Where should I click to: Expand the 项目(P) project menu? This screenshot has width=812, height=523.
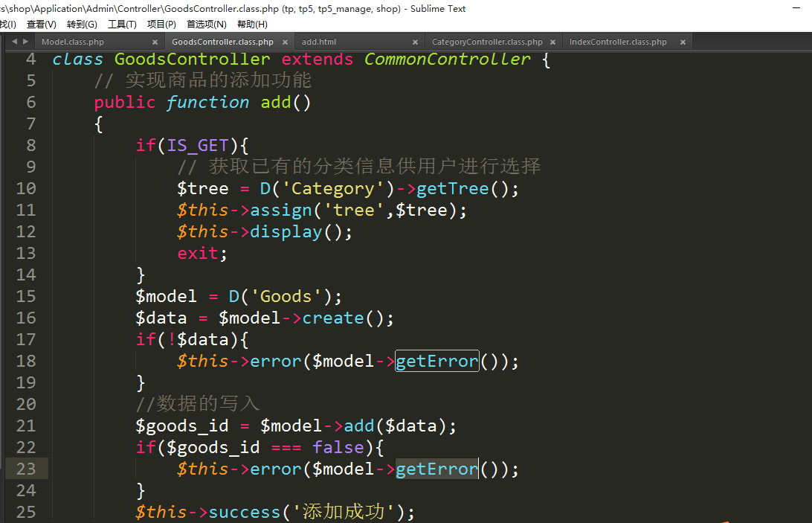[161, 25]
